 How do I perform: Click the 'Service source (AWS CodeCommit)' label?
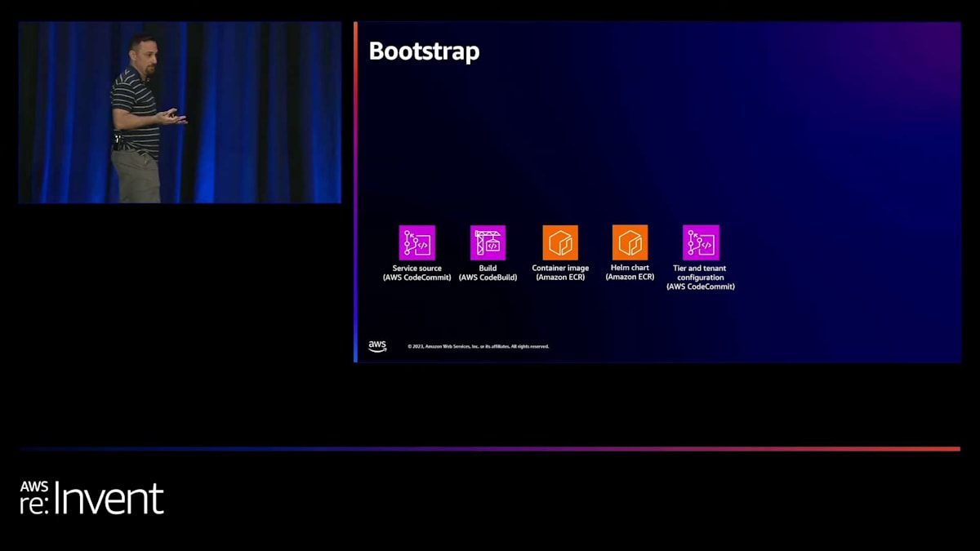[x=416, y=273]
